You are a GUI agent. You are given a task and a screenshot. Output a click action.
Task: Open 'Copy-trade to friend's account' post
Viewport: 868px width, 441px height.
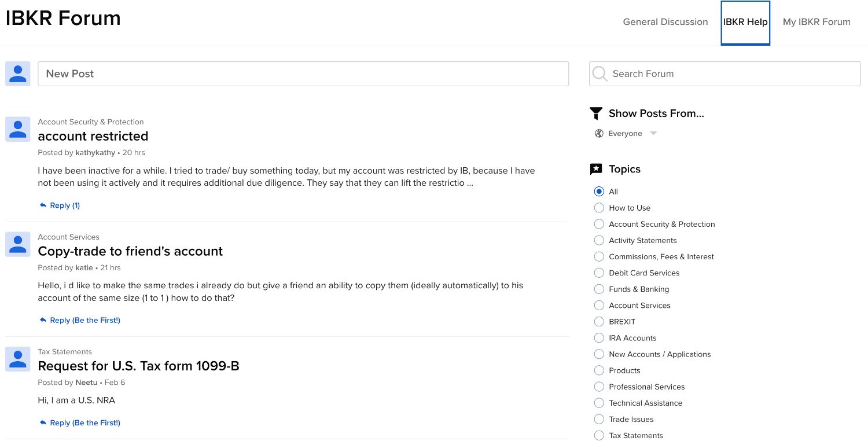[130, 251]
